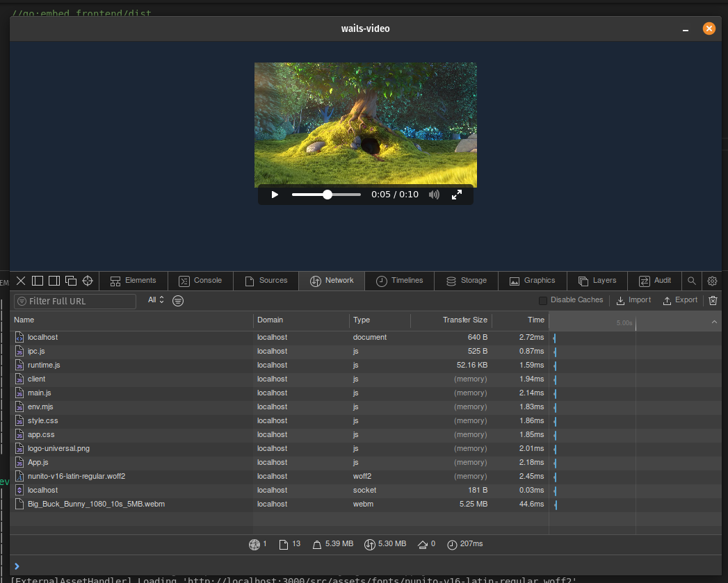Import a network HAR file

pos(633,299)
